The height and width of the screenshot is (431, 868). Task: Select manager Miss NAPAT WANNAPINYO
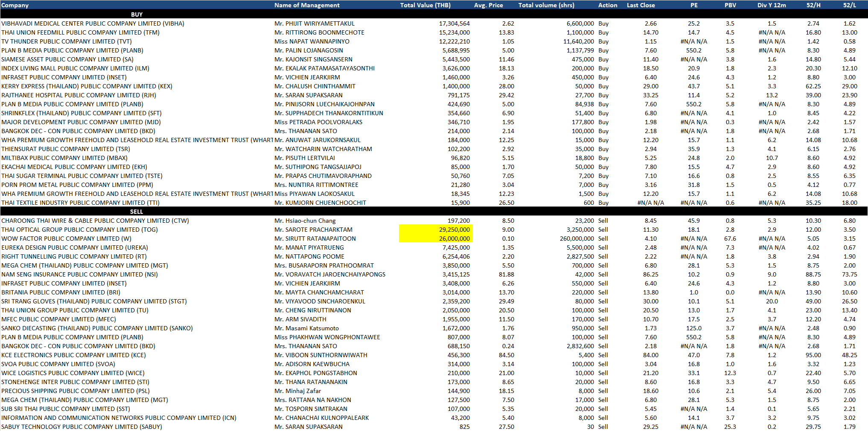coord(312,41)
